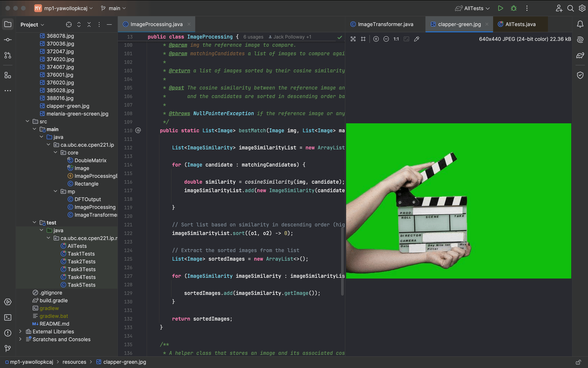Open the Structure tool window
The height and width of the screenshot is (368, 588).
(x=8, y=75)
